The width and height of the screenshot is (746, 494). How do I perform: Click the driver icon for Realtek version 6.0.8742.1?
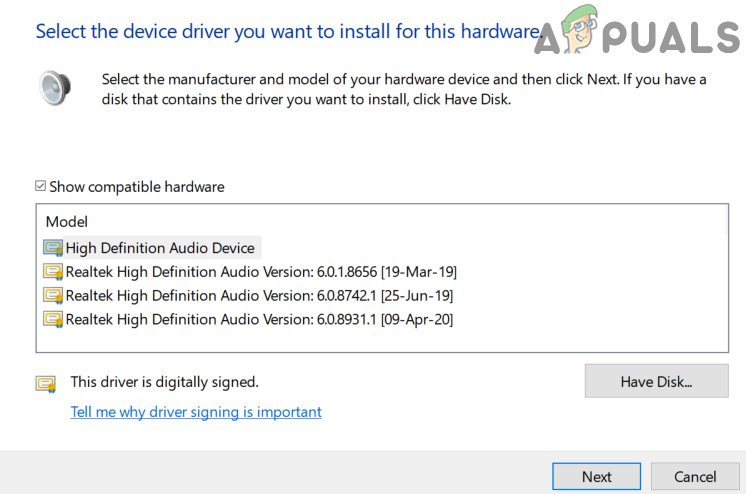pos(53,296)
